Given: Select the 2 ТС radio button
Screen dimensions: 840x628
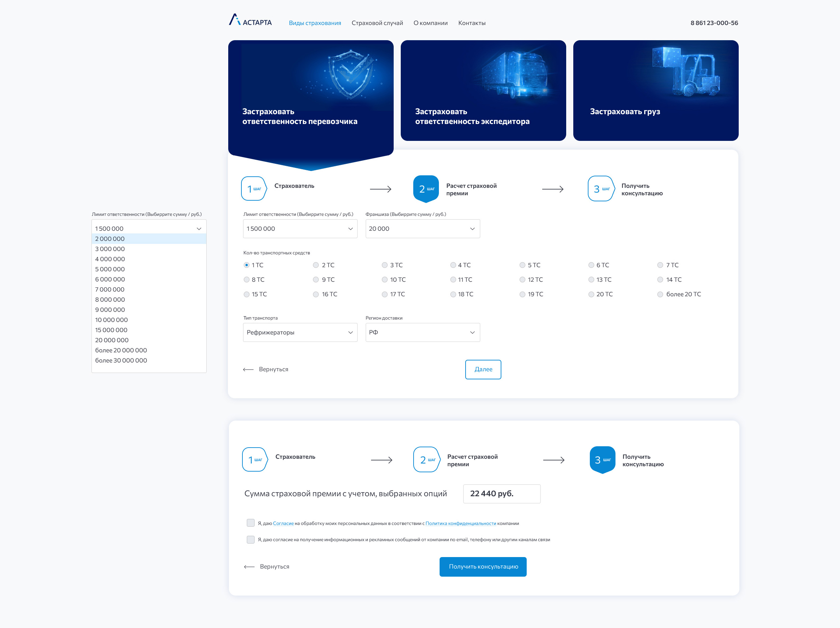Looking at the screenshot, I should pos(316,265).
